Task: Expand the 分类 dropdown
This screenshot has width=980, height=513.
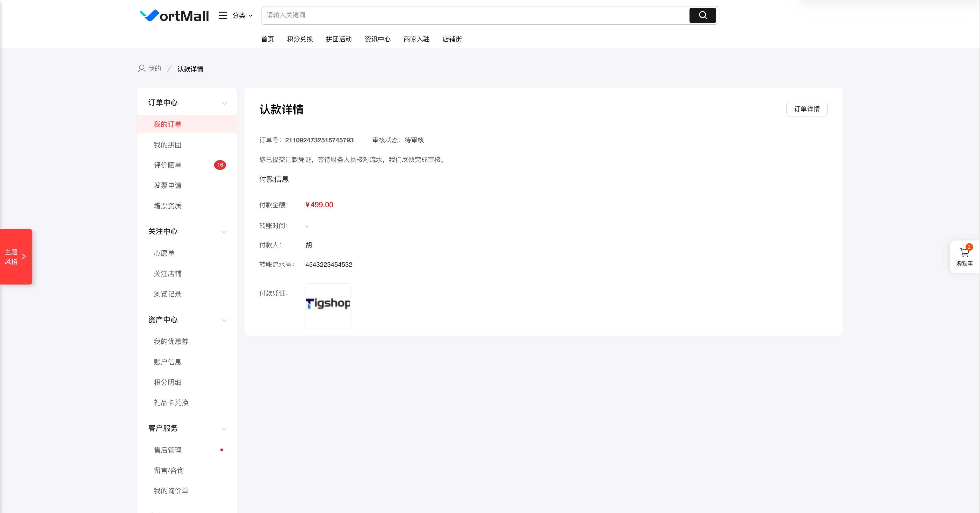Action: coord(242,16)
